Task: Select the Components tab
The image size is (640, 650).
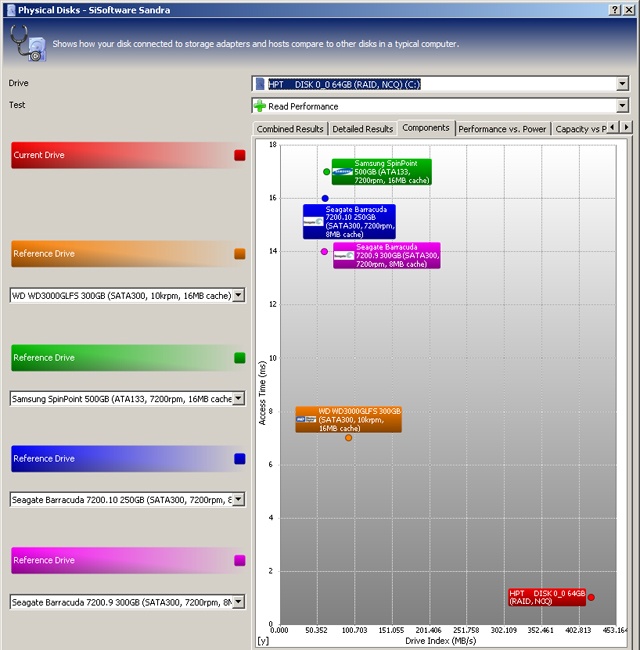Action: pyautogui.click(x=426, y=128)
